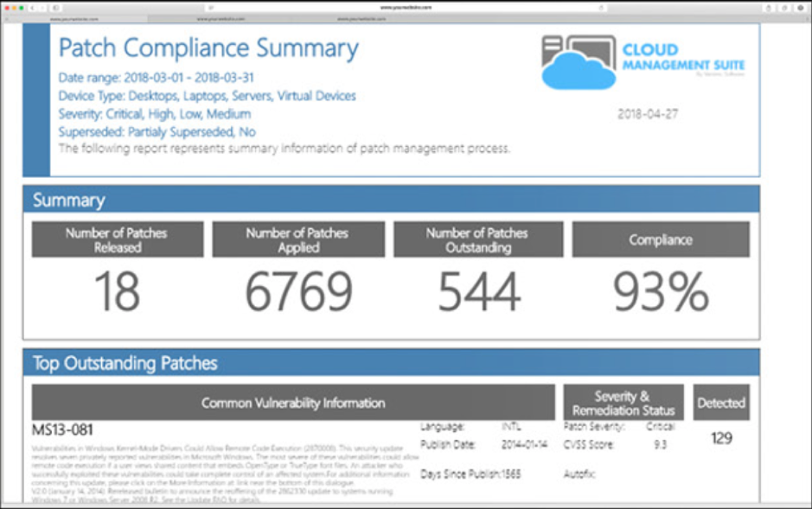Switch to the third browser tab
The image size is (812, 509).
point(355,17)
